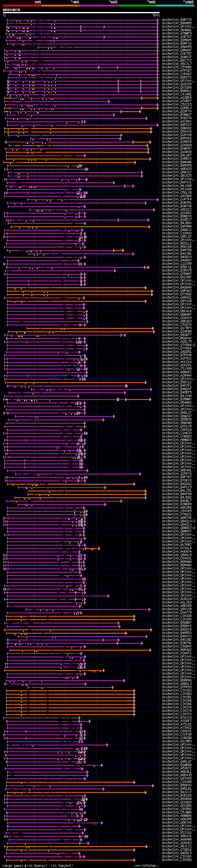Image resolution: width=197 pixels, height=868 pixels.
Task: Click UniRef100_Q7QD16 label
Action: (x=177, y=850)
